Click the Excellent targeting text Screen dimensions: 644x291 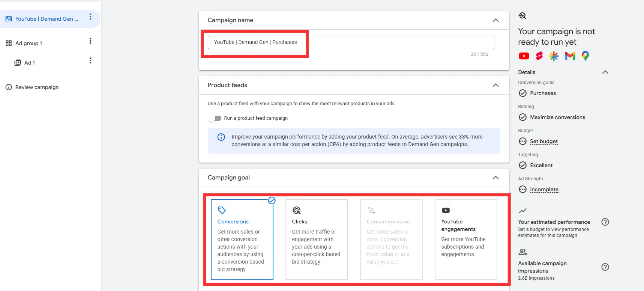[541, 165]
